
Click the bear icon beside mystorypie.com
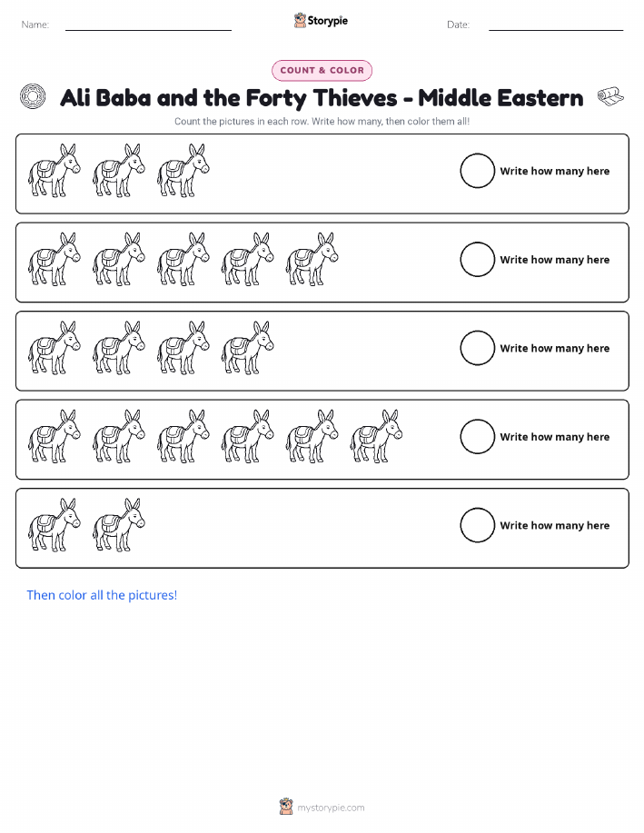(x=286, y=807)
